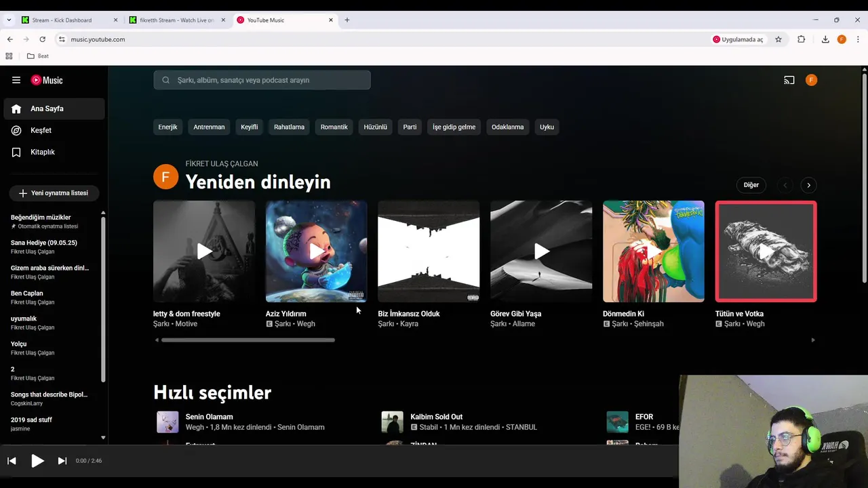
Task: Skip to next track in player bar
Action: pyautogui.click(x=62, y=461)
